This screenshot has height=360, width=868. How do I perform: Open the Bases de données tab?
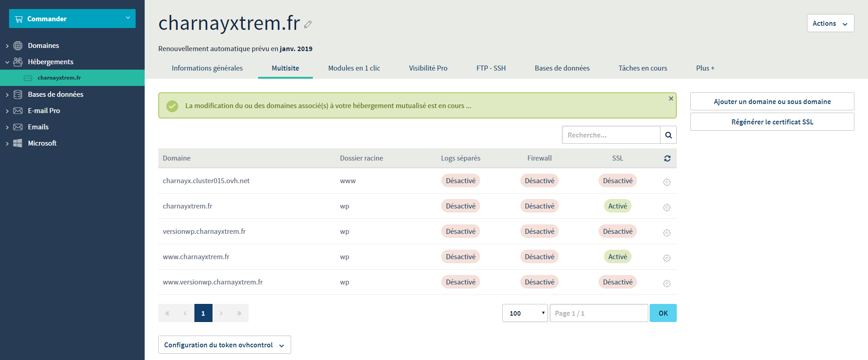coord(562,68)
